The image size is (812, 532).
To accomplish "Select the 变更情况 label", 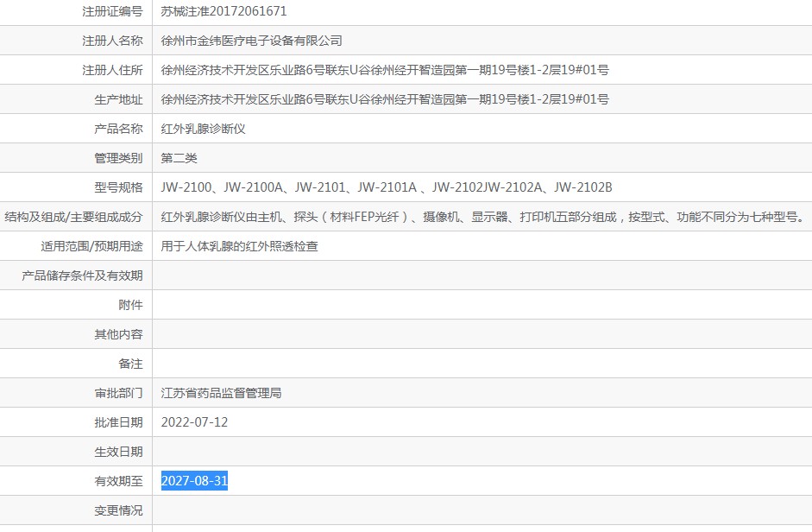I will click(x=118, y=510).
